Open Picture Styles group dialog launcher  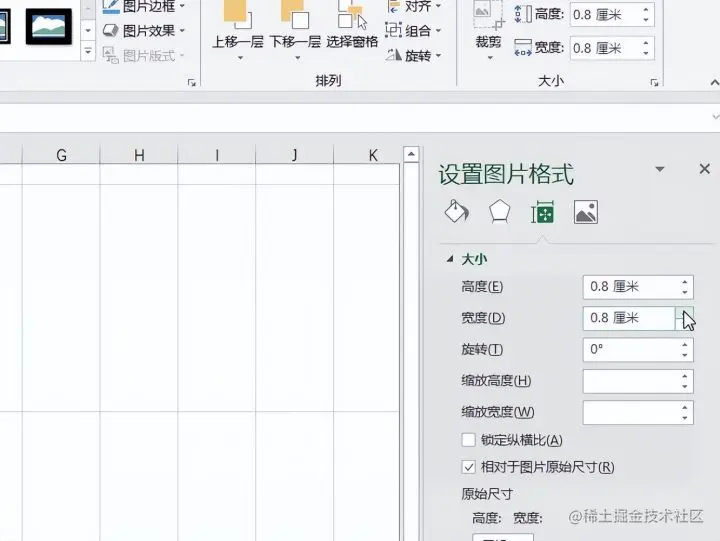pos(191,83)
